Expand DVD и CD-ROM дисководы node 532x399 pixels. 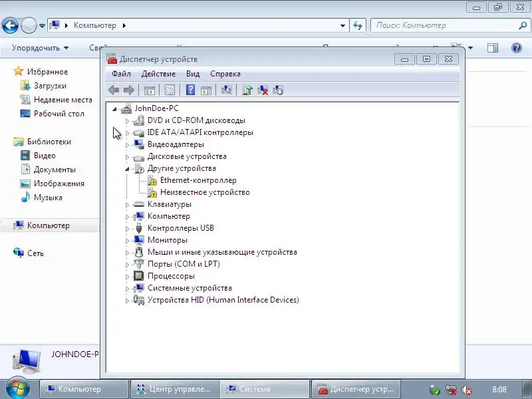pyautogui.click(x=127, y=121)
